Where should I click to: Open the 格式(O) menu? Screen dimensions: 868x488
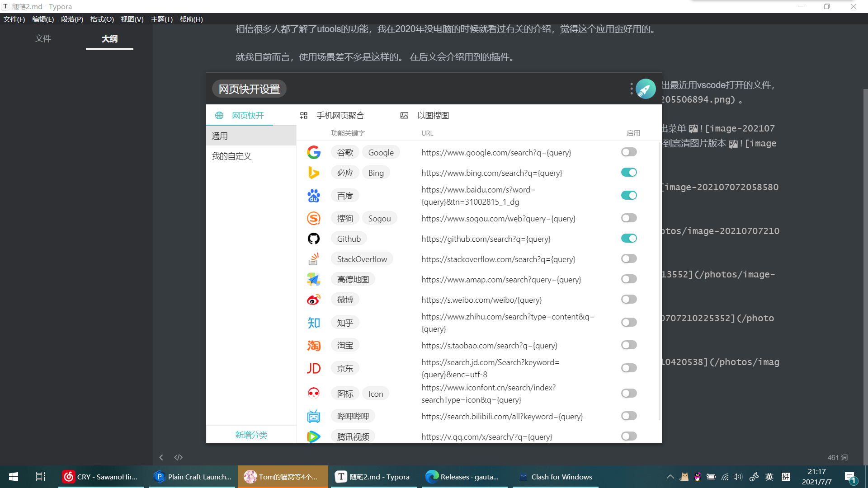point(102,19)
